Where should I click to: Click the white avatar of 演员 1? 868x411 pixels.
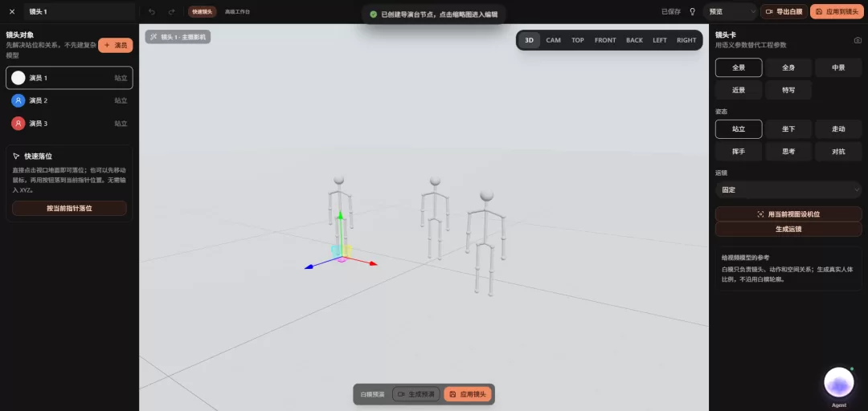click(18, 78)
